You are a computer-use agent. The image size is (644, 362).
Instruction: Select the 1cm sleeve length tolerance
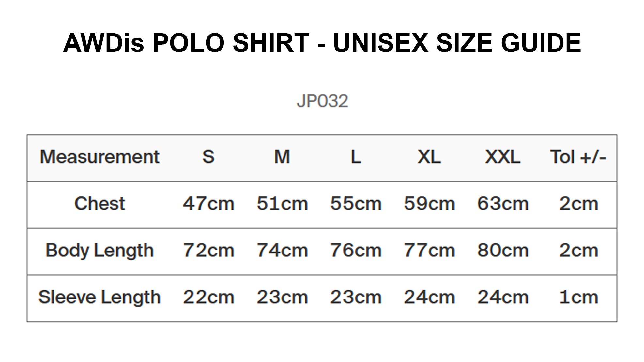[578, 297]
